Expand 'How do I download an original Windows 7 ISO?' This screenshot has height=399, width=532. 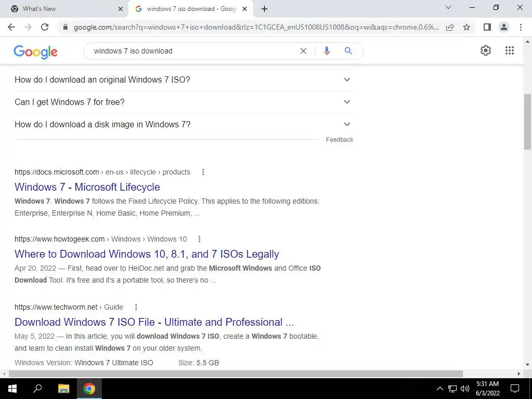[184, 79]
